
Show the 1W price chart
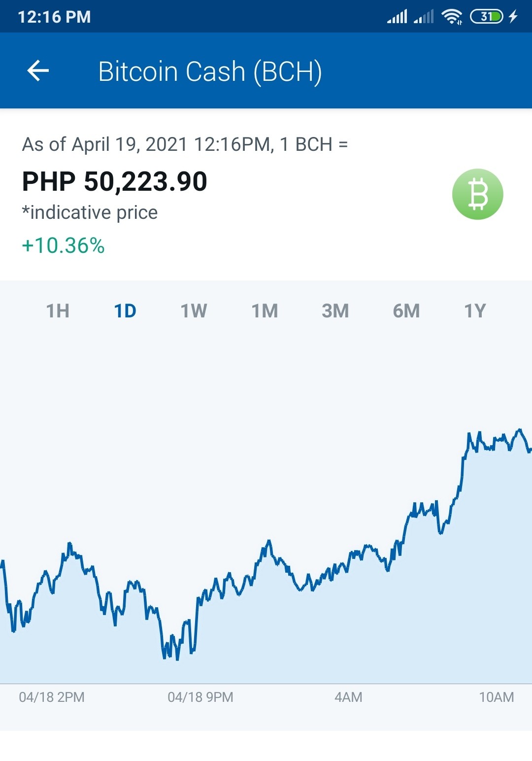[x=194, y=311]
